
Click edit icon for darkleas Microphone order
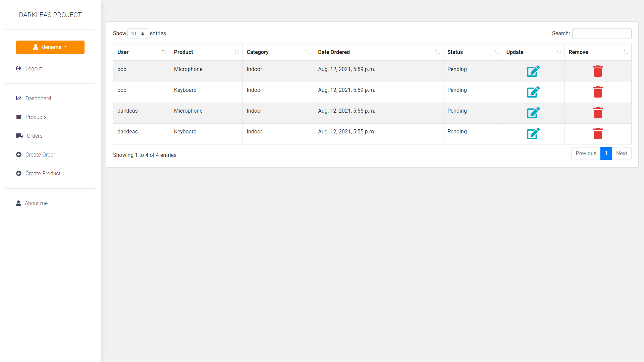tap(533, 113)
